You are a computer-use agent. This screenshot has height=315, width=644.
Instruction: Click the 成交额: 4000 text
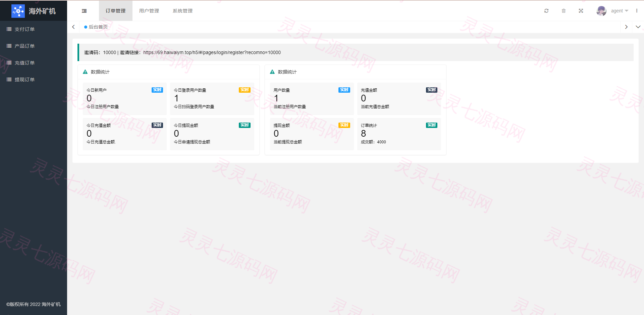coord(373,142)
